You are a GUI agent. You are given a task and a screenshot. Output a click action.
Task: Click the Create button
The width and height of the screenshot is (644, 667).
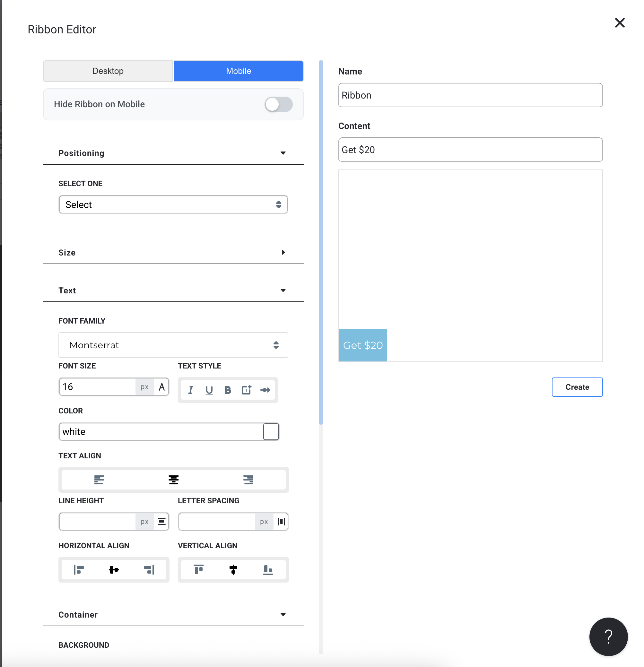click(x=577, y=387)
